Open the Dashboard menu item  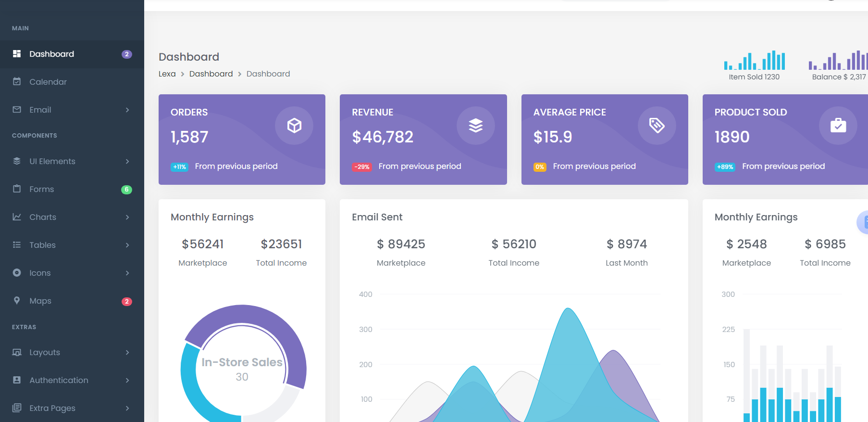tap(52, 54)
